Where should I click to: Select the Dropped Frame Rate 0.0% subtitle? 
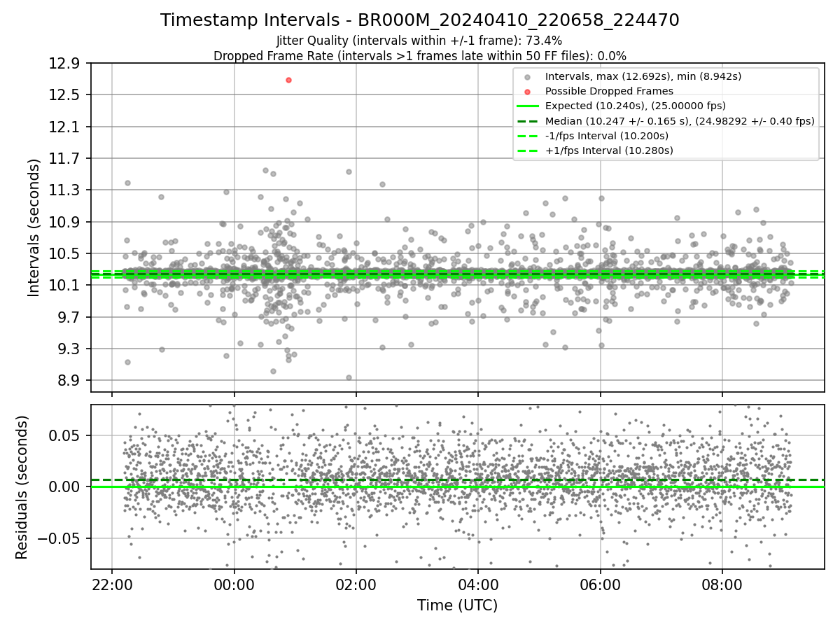(419, 55)
